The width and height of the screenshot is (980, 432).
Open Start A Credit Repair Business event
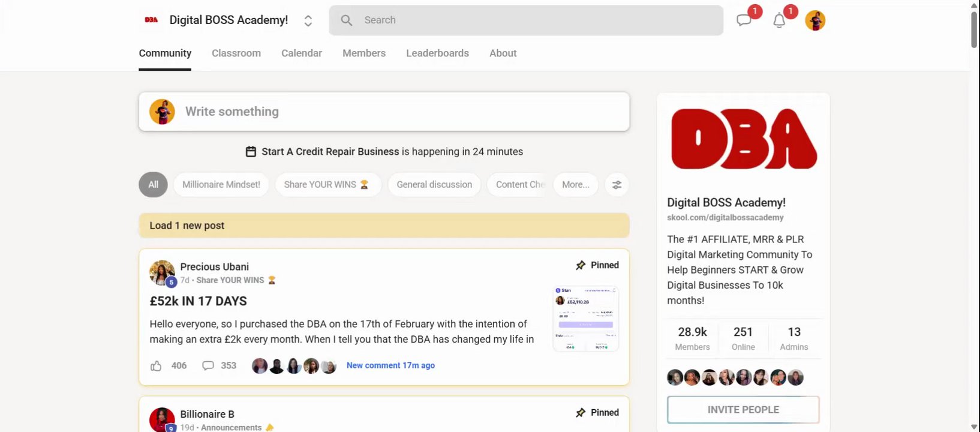330,152
